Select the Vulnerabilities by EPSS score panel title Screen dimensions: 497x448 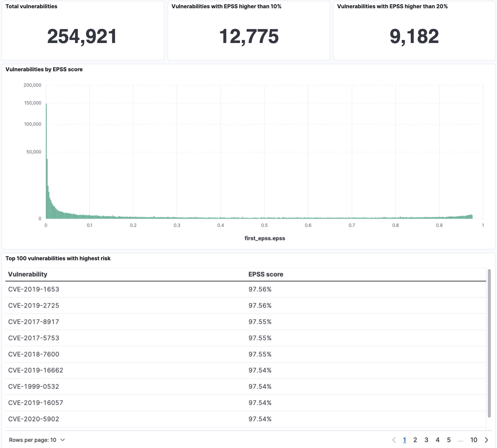coord(44,69)
